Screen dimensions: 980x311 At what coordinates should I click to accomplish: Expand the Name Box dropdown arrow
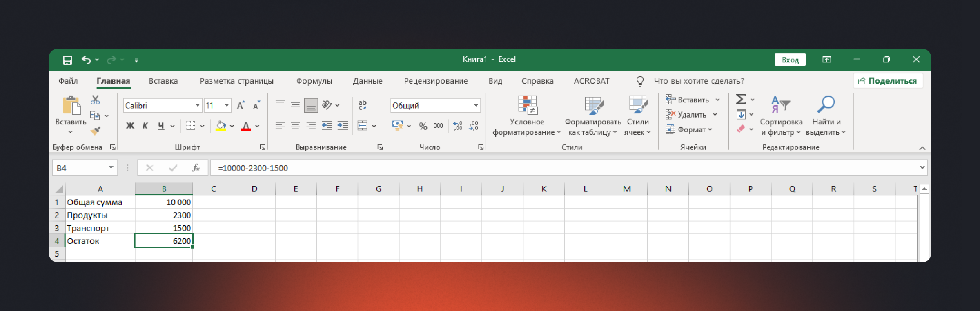tap(111, 168)
